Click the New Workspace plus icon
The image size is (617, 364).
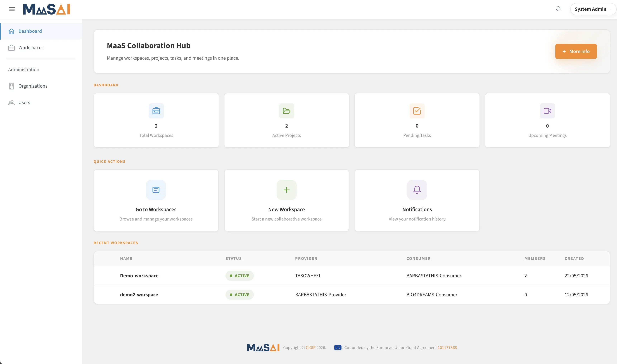tap(286, 190)
